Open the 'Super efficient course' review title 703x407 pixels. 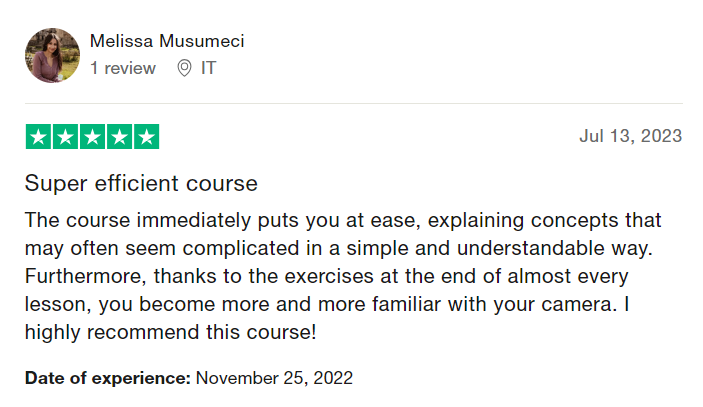pyautogui.click(x=141, y=183)
